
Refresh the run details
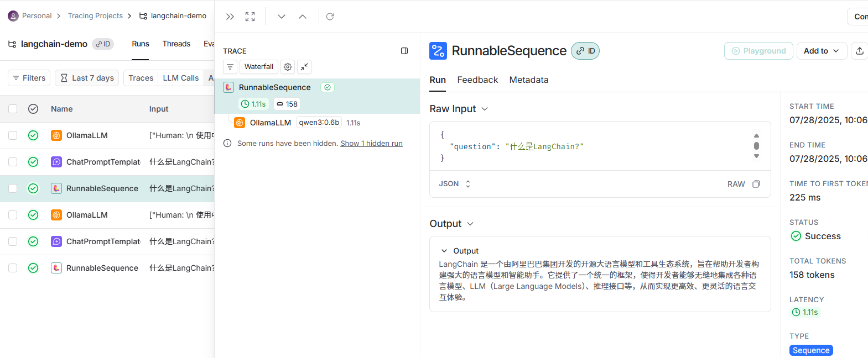point(330,17)
